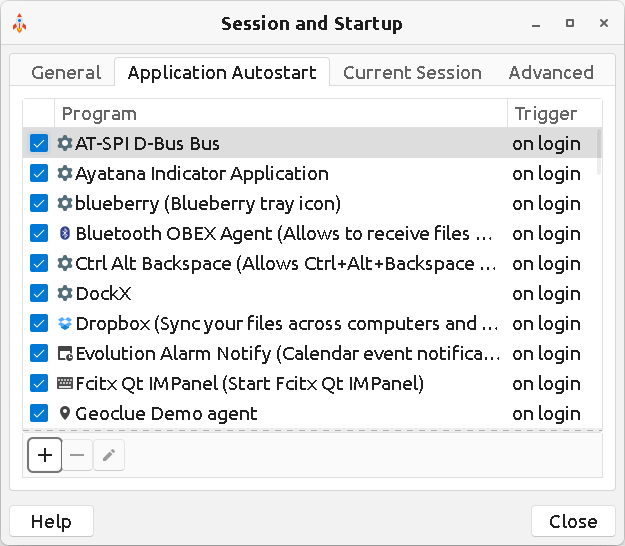Click the Close button at bottom right

click(573, 521)
